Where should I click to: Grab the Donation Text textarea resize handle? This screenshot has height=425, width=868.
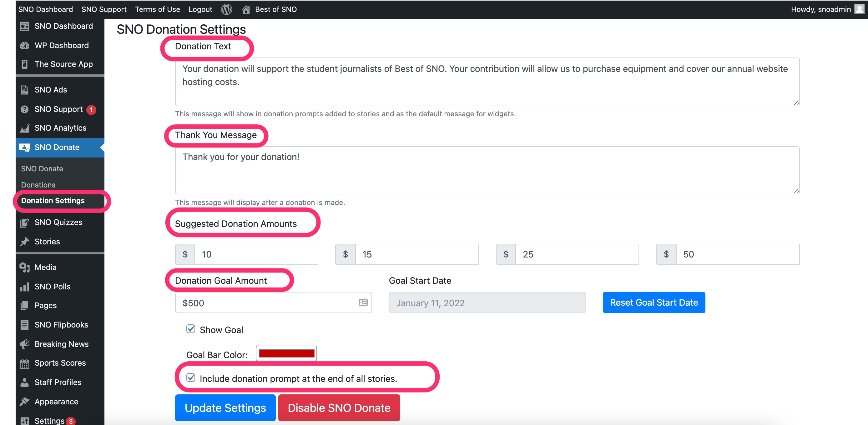click(x=796, y=103)
